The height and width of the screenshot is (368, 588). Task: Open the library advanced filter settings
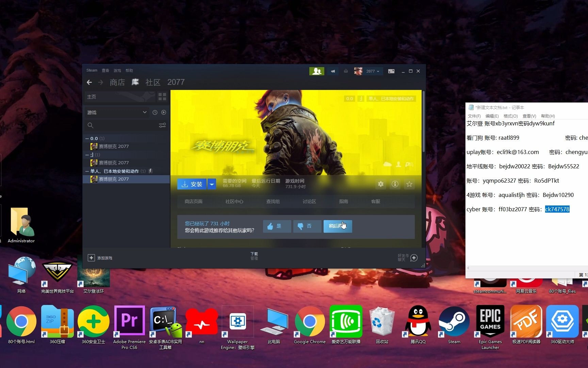(x=162, y=125)
